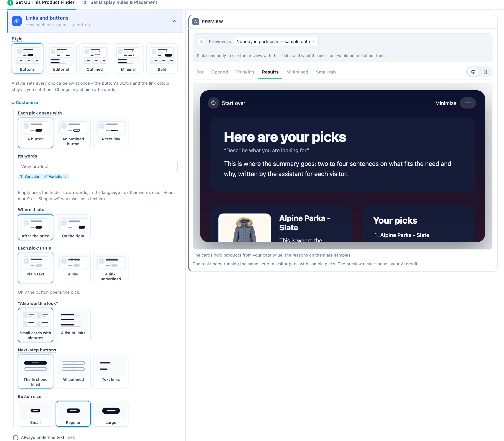Click the Alpine Parka product image
The image size is (504, 441).
pyautogui.click(x=244, y=228)
